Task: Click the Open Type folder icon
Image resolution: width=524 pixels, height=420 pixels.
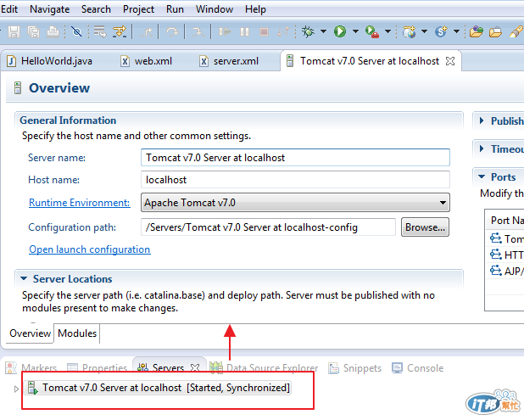Action: tap(477, 31)
